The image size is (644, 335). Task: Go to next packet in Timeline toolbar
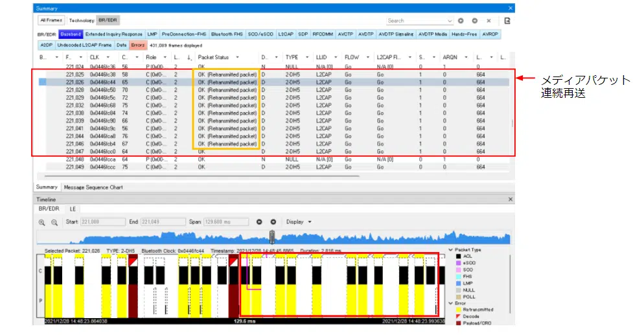(273, 222)
